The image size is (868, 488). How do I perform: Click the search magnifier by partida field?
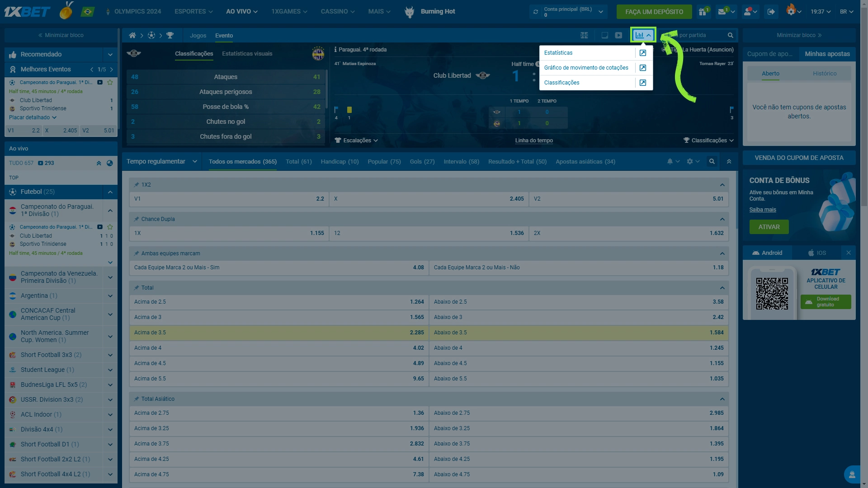click(730, 35)
